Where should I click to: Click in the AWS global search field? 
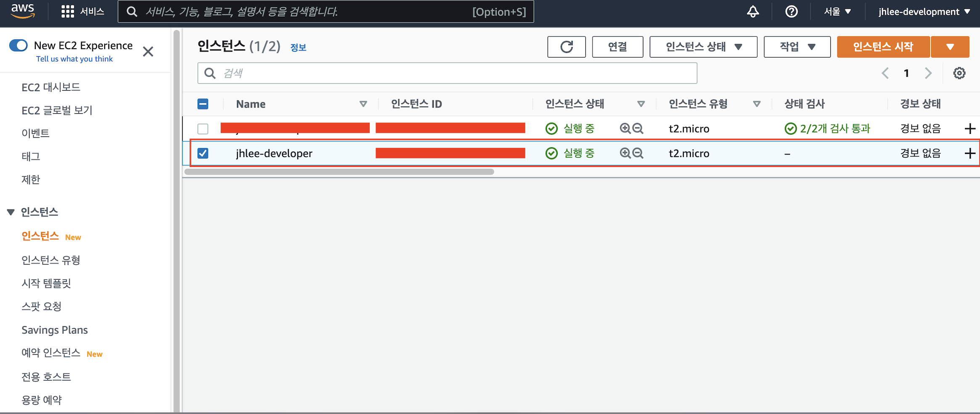coord(326,11)
